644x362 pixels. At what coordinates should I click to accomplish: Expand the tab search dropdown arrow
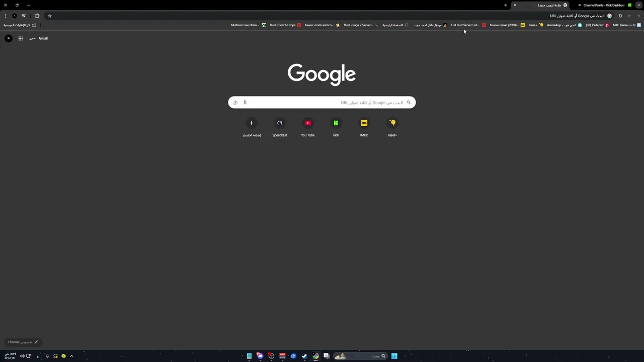pyautogui.click(x=639, y=5)
